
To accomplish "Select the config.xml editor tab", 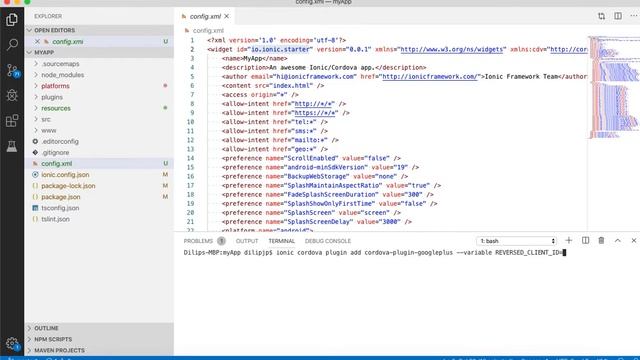I will (205, 16).
